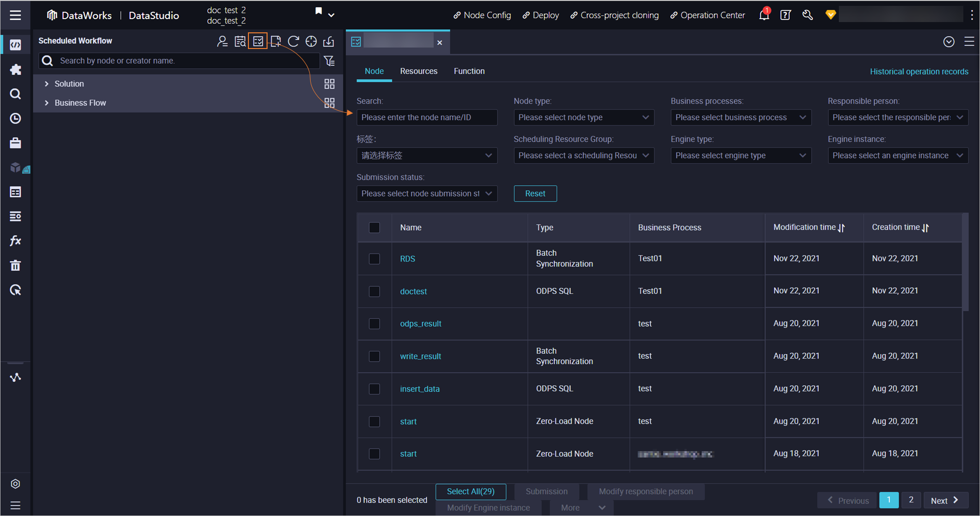Open the Submission status dropdown
Screen dimensions: 980x516
pos(427,194)
